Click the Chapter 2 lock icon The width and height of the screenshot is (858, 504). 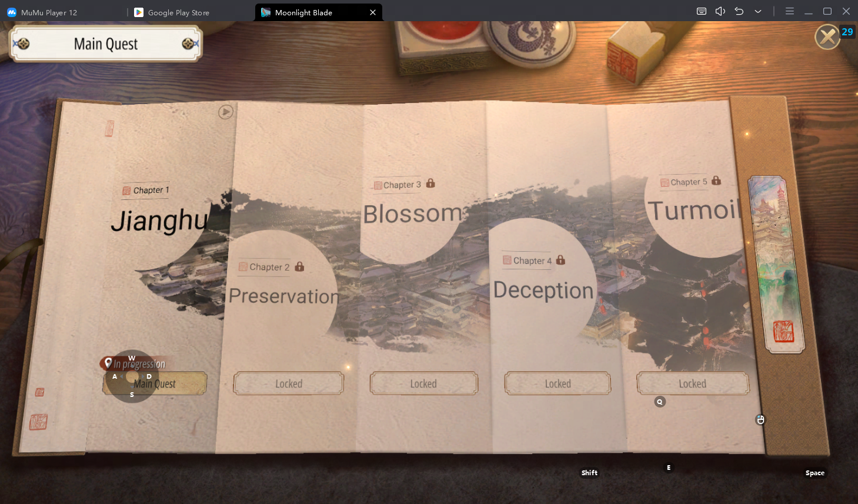tap(299, 266)
